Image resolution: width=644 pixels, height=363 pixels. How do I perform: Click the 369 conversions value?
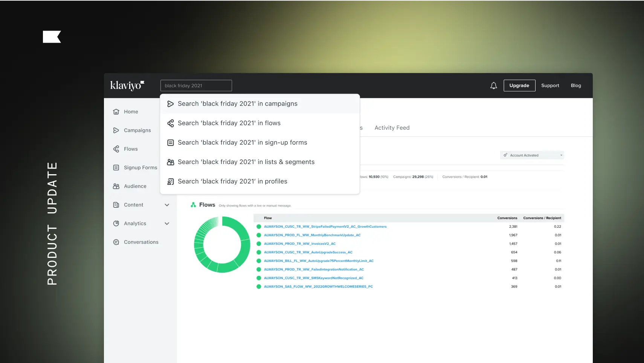pyautogui.click(x=514, y=287)
